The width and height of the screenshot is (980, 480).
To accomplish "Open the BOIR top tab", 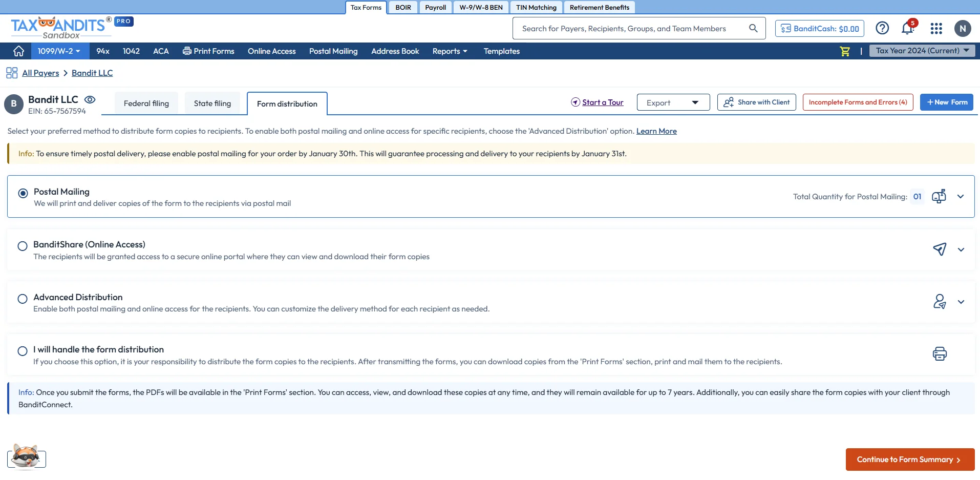I will [x=403, y=7].
